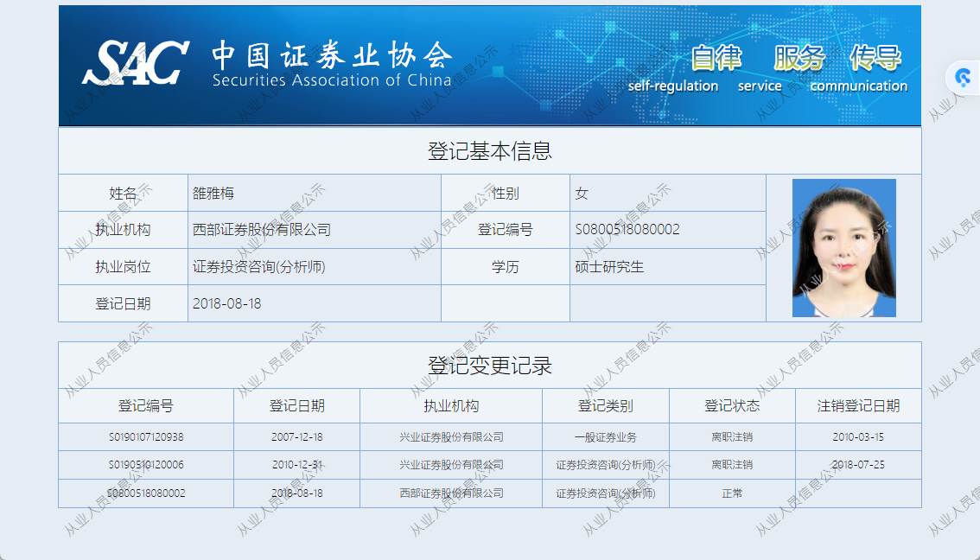The height and width of the screenshot is (560, 980).
Task: Click the 学历 label cell
Action: click(x=505, y=267)
